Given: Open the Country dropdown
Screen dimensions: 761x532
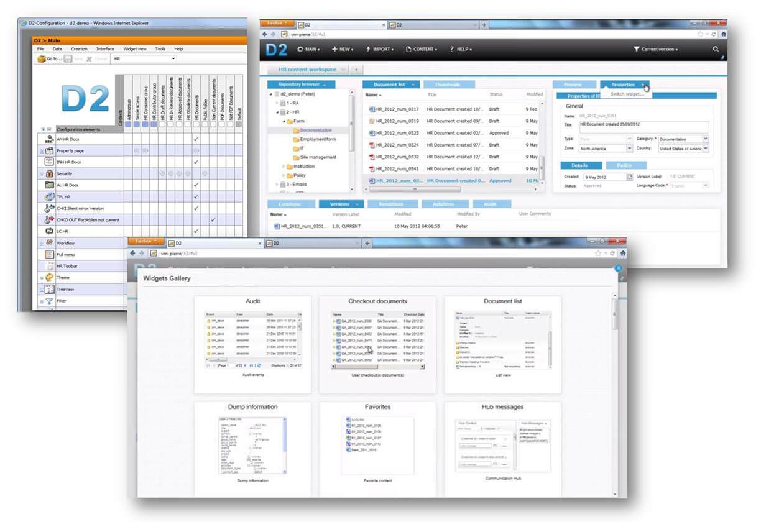Looking at the screenshot, I should 706,149.
